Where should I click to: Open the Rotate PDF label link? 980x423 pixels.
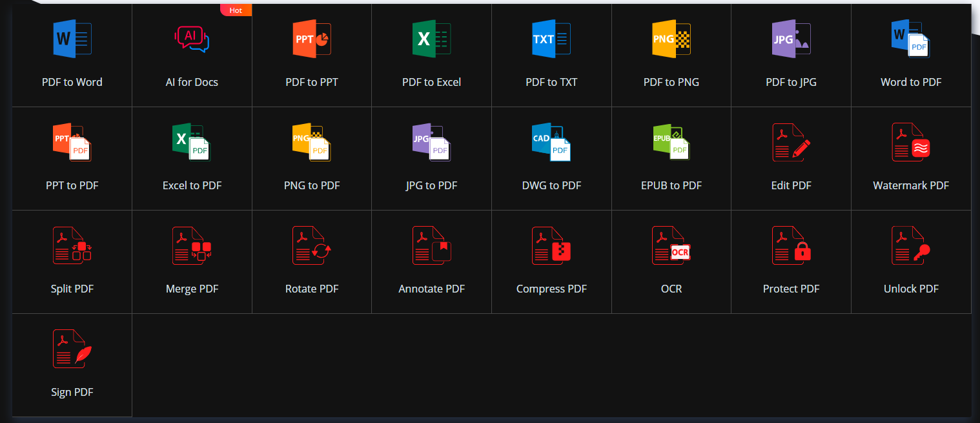click(312, 289)
